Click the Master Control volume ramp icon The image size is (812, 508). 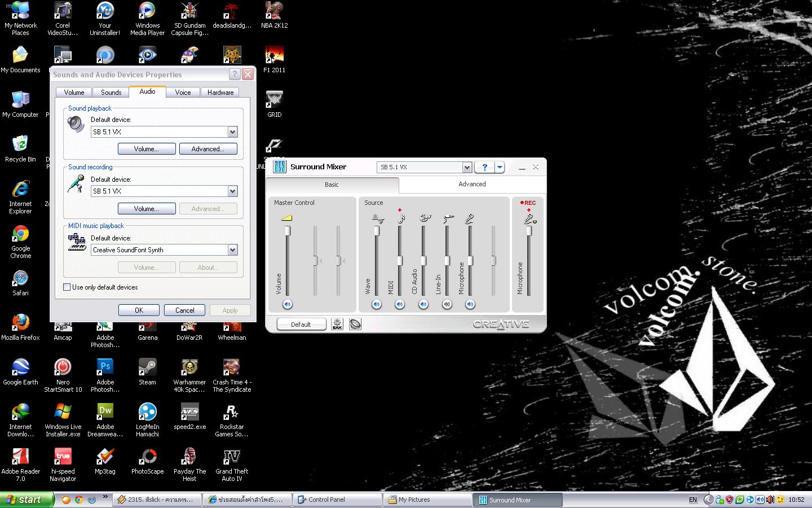[286, 217]
